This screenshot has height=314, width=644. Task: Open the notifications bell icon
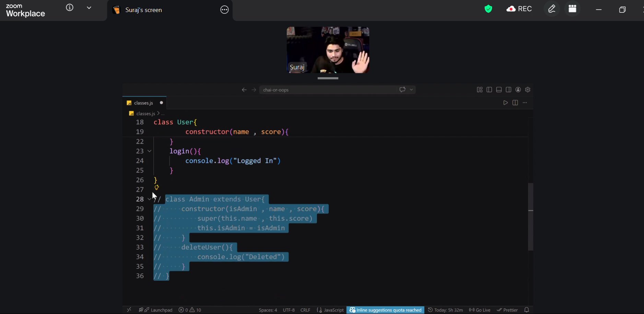pyautogui.click(x=527, y=310)
